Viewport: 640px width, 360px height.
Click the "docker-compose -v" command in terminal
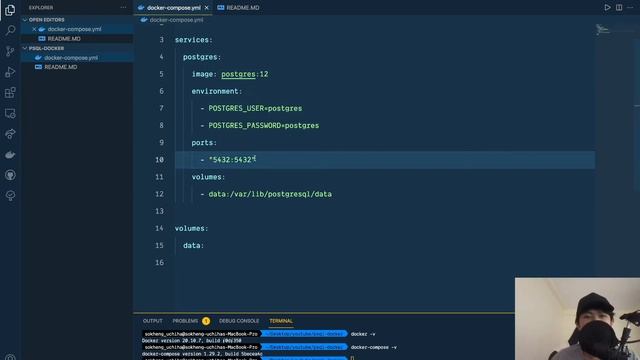[x=373, y=347]
